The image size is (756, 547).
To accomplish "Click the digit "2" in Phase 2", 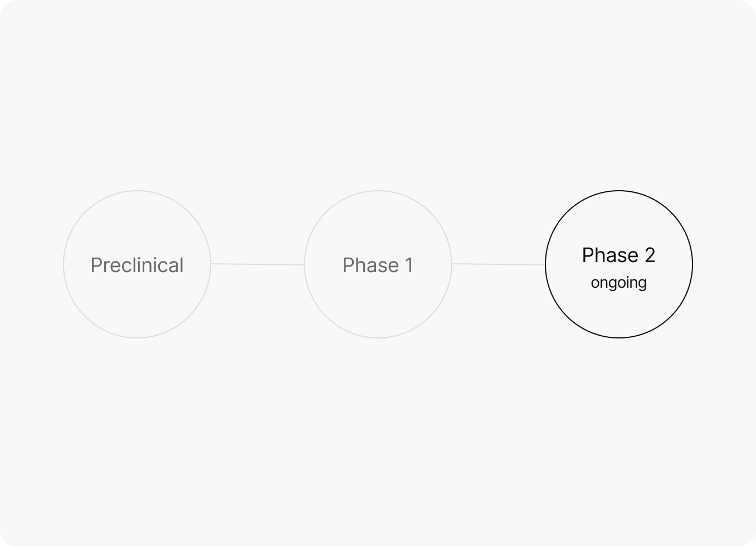I will tap(650, 255).
